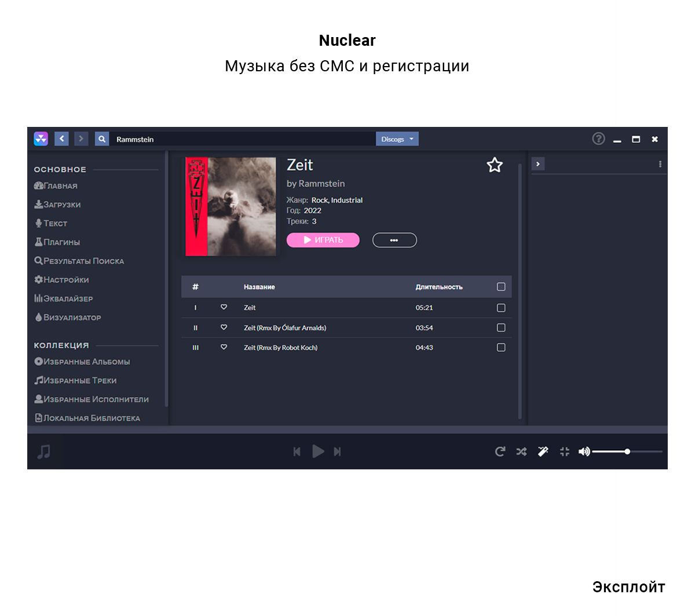The height and width of the screenshot is (616, 695).
Task: Open the album more options ellipsis button
Action: click(394, 240)
